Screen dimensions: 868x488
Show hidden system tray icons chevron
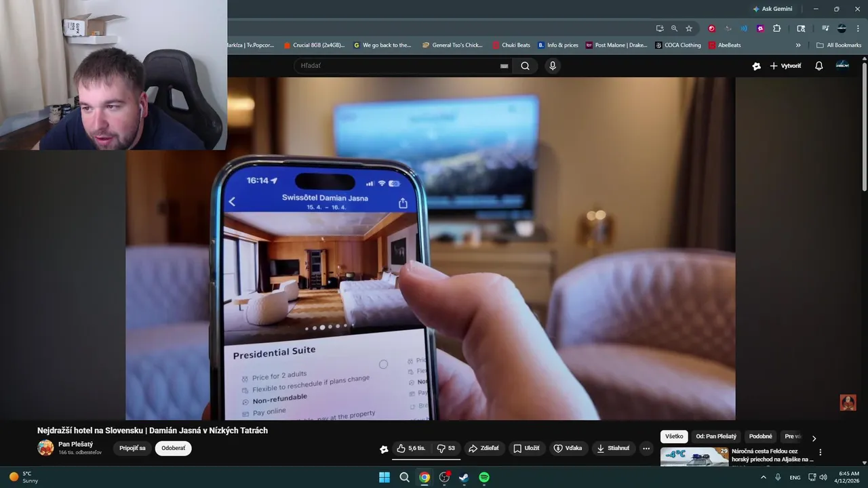764,477
